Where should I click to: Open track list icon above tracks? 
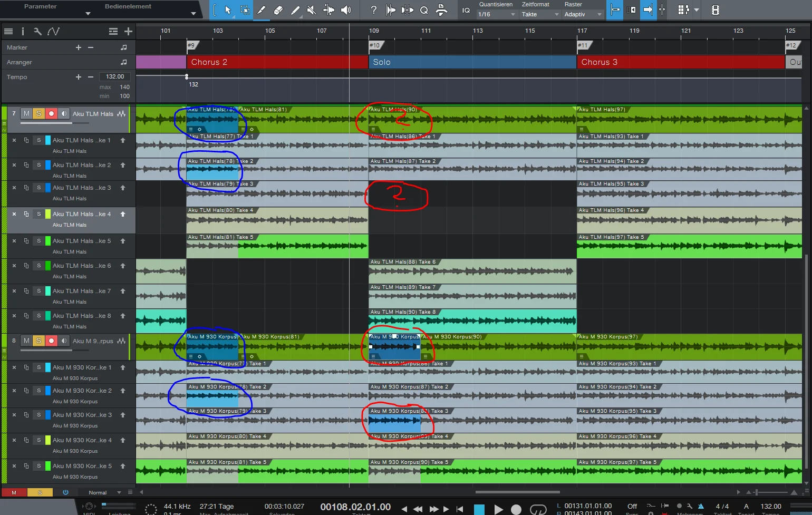(x=8, y=32)
